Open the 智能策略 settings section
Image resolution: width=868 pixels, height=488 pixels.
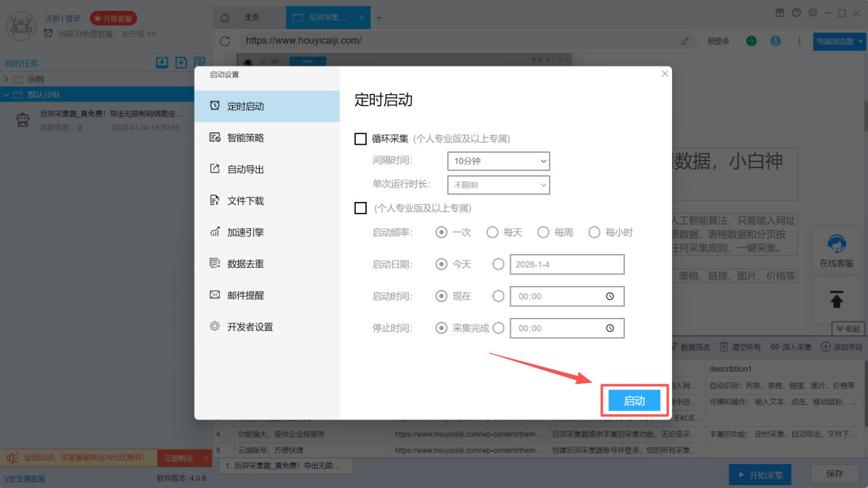pos(245,138)
